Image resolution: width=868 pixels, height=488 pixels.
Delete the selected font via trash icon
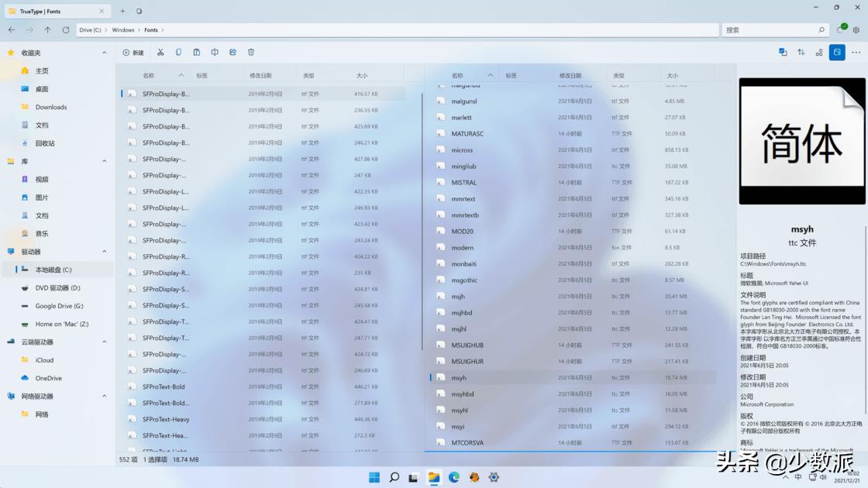250,52
